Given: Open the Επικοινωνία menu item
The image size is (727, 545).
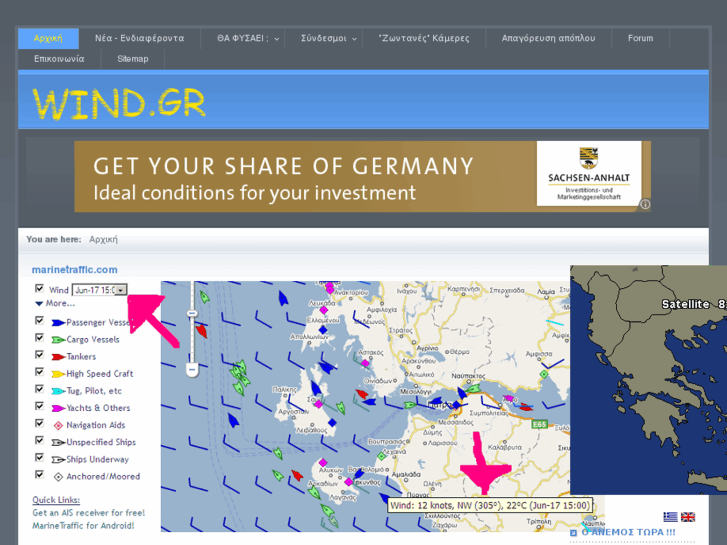Looking at the screenshot, I should point(59,59).
